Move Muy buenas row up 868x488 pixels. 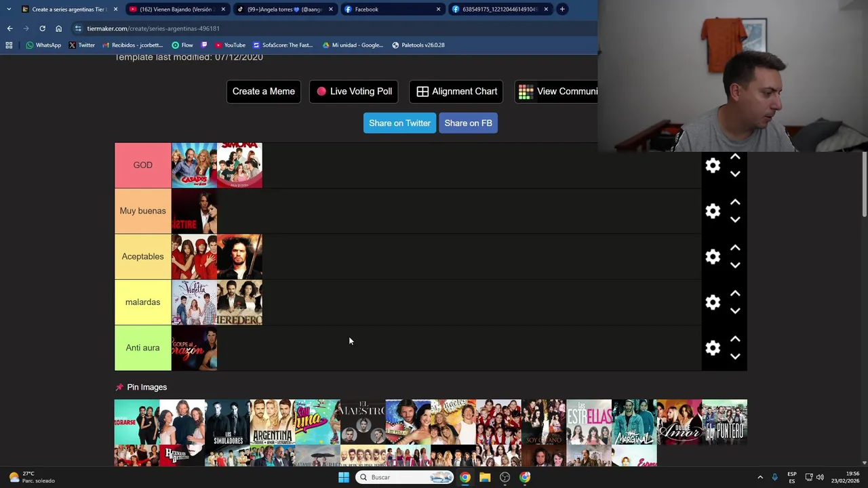pyautogui.click(x=735, y=202)
